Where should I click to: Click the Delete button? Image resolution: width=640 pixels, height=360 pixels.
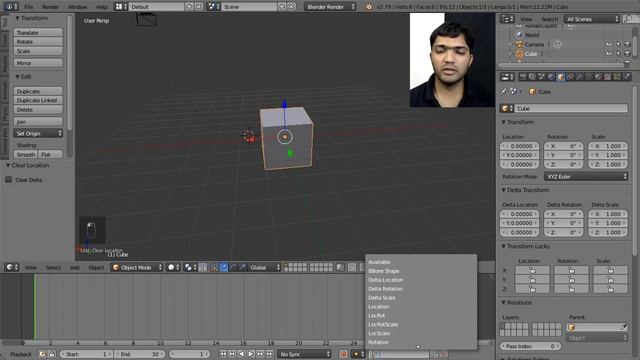[38, 110]
